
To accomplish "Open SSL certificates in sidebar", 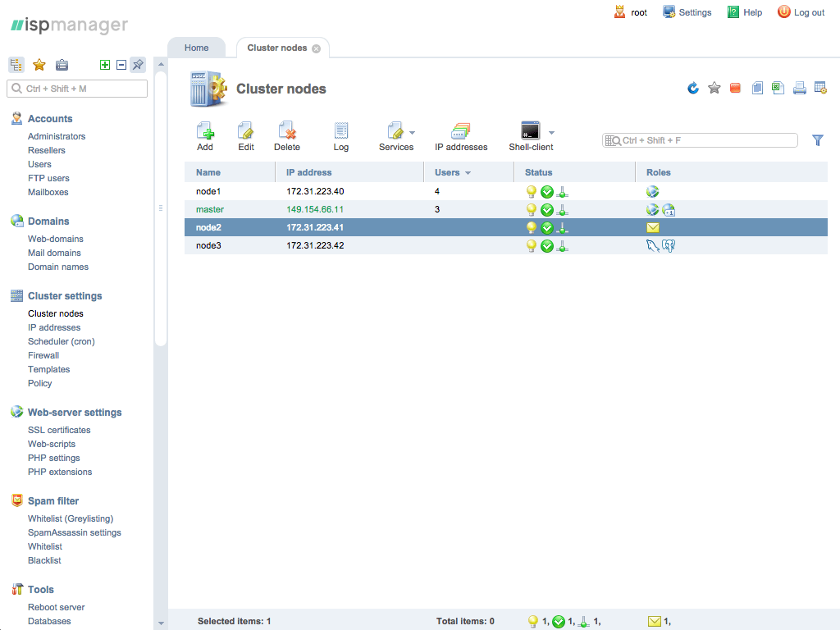I will tap(59, 430).
